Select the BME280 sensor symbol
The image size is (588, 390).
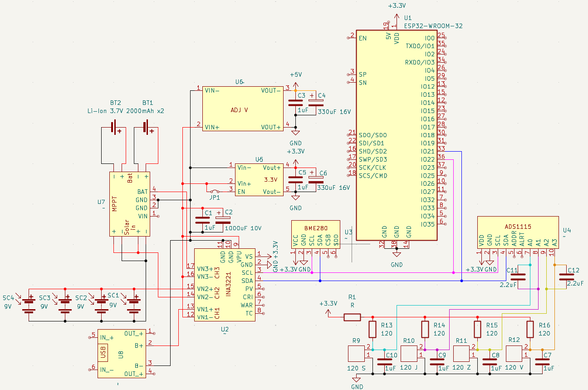pos(315,234)
